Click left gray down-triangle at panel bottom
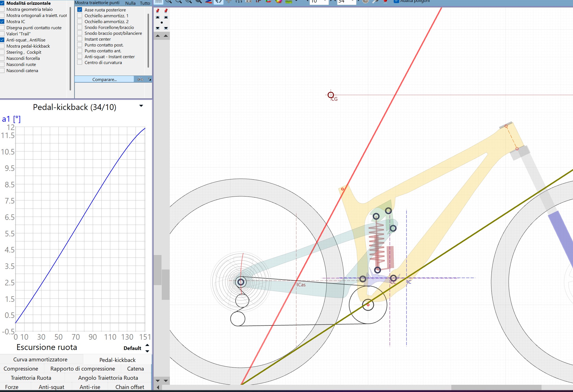This screenshot has width=573, height=392. pyautogui.click(x=158, y=381)
